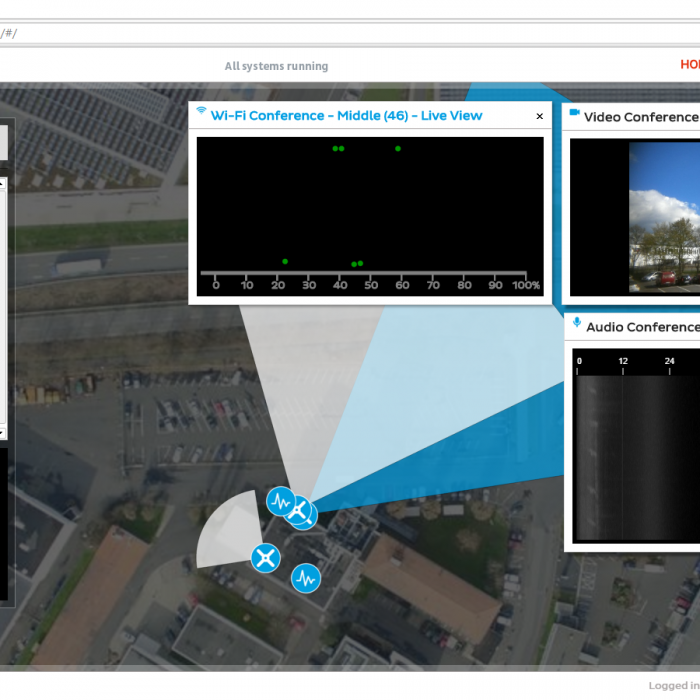Click the lone green dot above the 60 mark
The height and width of the screenshot is (700, 700).
[398, 149]
